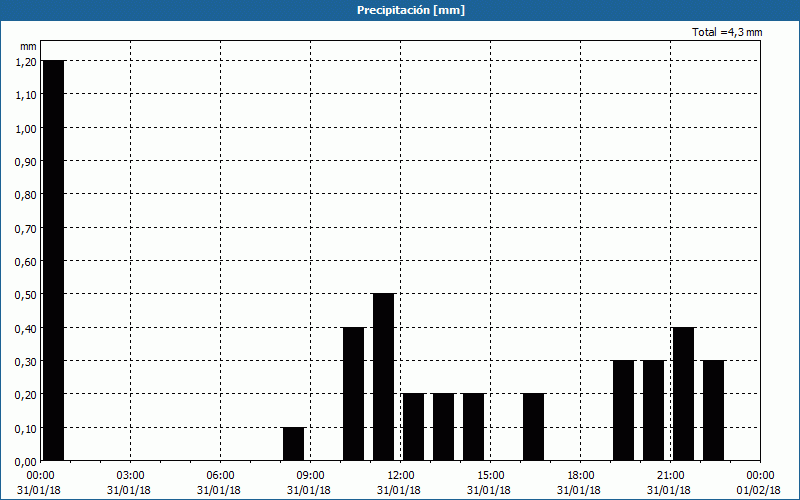The image size is (800, 500).
Task: Click the 0,40 mm bar starting at 21:00
Action: [684, 394]
